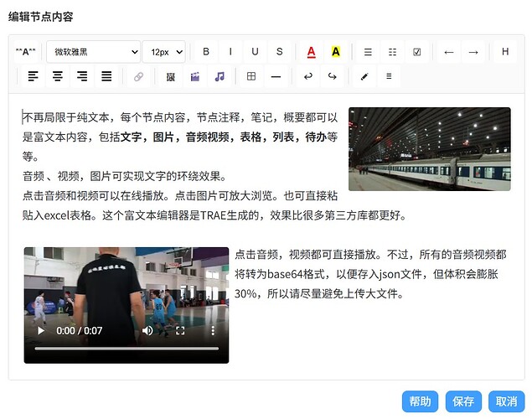Insert a horizontal divider line
532x419 pixels.
pos(276,76)
